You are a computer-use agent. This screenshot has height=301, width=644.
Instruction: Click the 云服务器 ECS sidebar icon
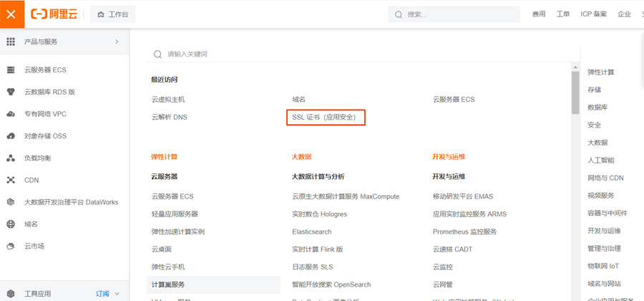(x=11, y=70)
